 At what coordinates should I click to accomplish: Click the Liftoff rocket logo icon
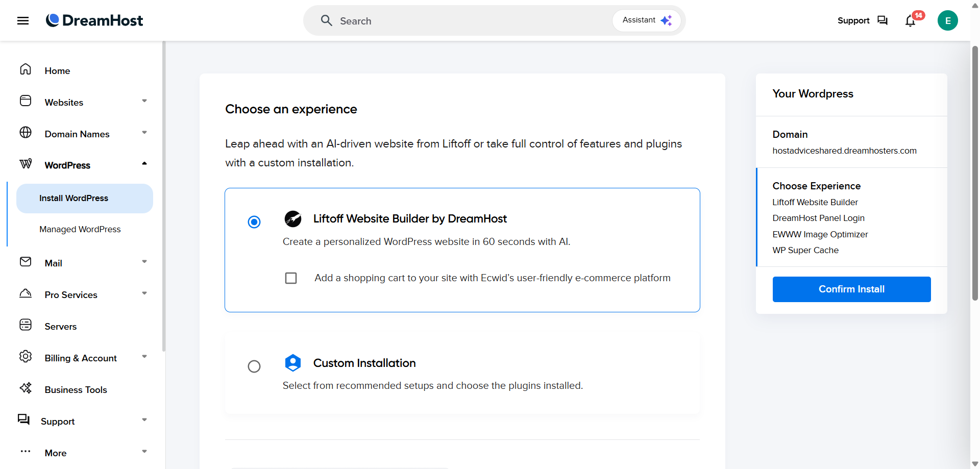tap(293, 219)
